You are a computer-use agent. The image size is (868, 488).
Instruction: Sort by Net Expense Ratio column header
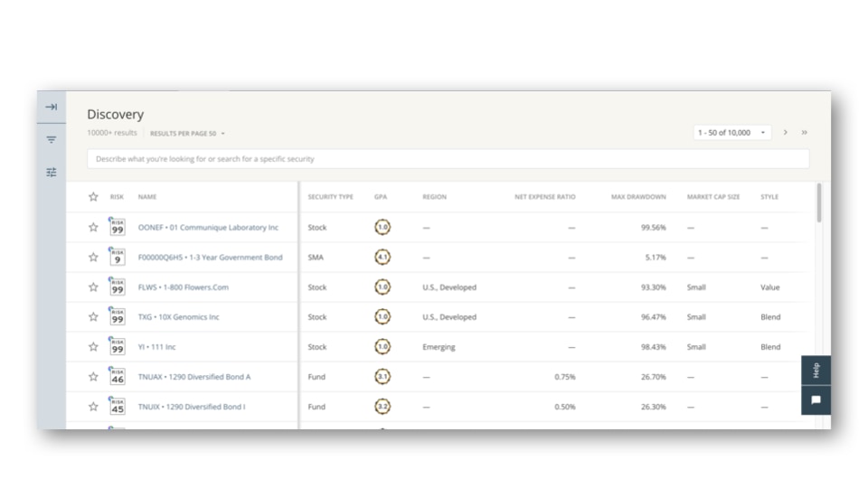[544, 197]
